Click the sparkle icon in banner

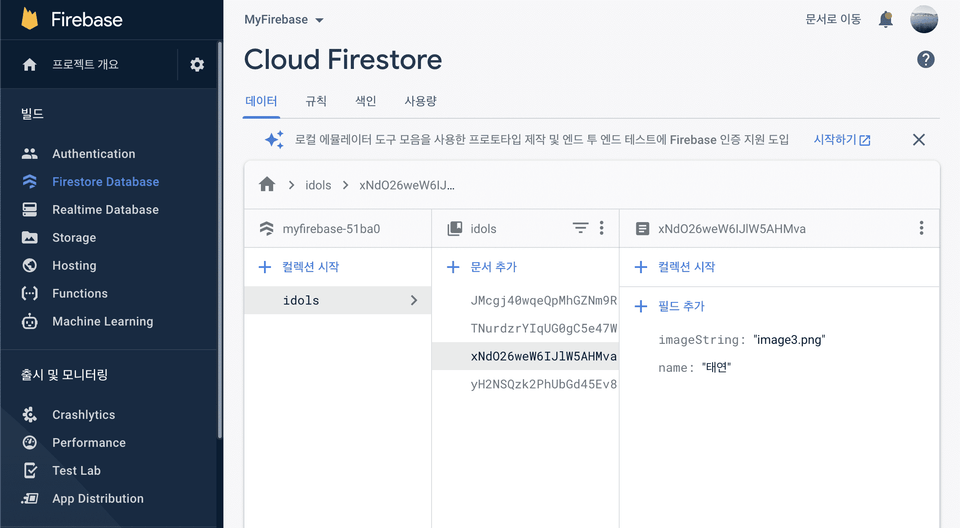pyautogui.click(x=274, y=140)
